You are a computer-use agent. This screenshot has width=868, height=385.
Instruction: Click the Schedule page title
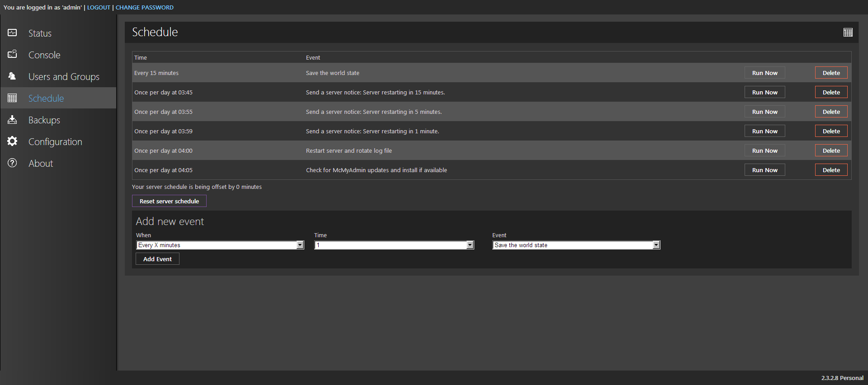click(x=155, y=32)
